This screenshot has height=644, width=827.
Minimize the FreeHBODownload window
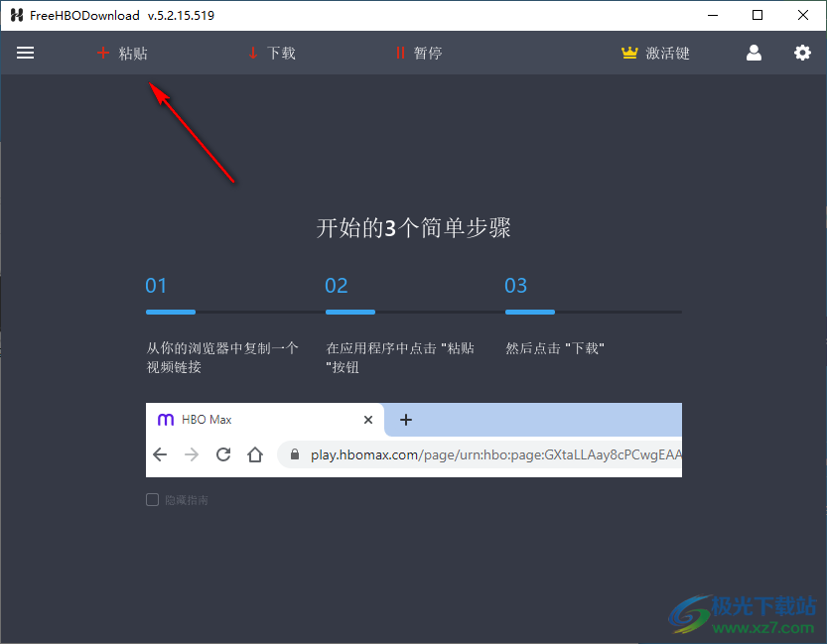713,15
